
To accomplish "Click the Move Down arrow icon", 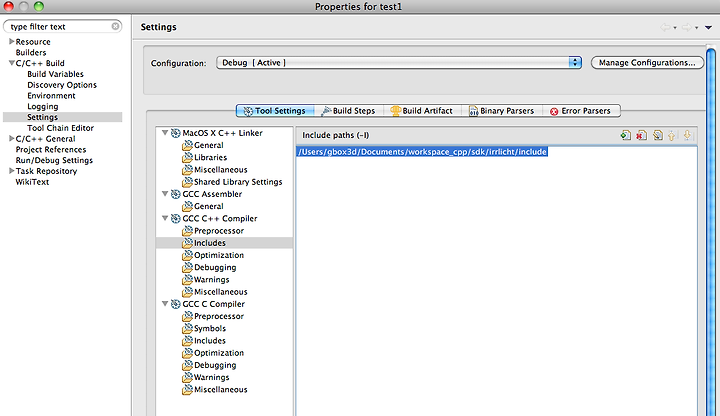I will point(687,135).
